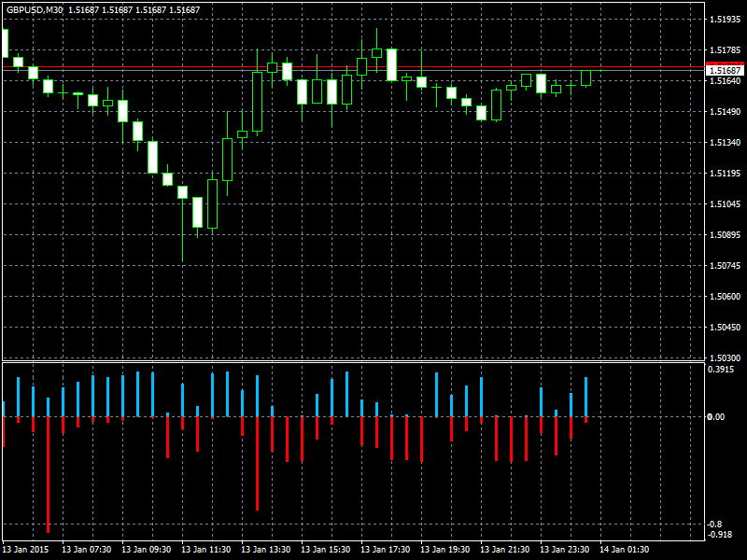Screen dimensions: 747x560
Task: Click the longest red histogram bar
Action: click(48, 474)
